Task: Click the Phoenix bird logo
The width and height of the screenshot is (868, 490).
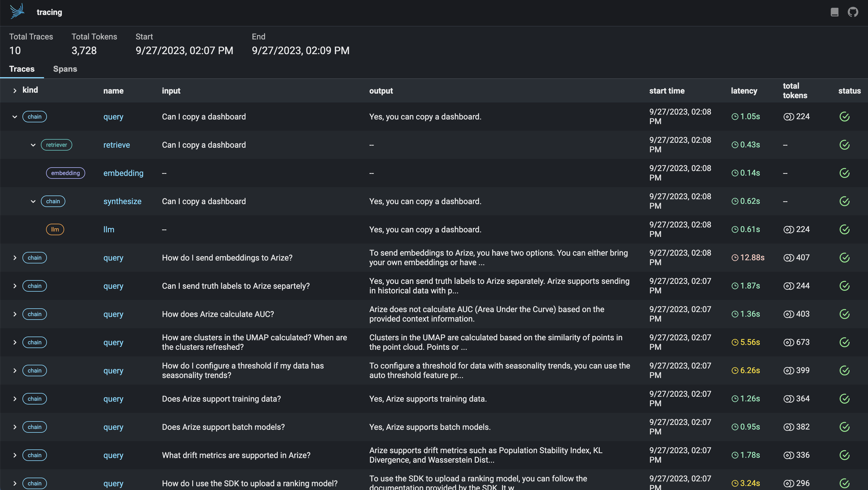Action: [x=17, y=11]
